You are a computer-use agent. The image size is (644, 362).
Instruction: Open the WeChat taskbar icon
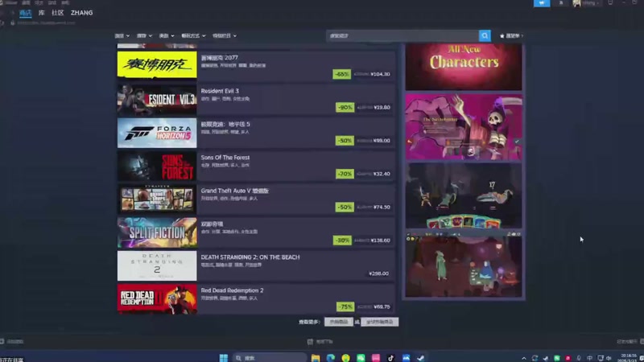[x=361, y=358]
